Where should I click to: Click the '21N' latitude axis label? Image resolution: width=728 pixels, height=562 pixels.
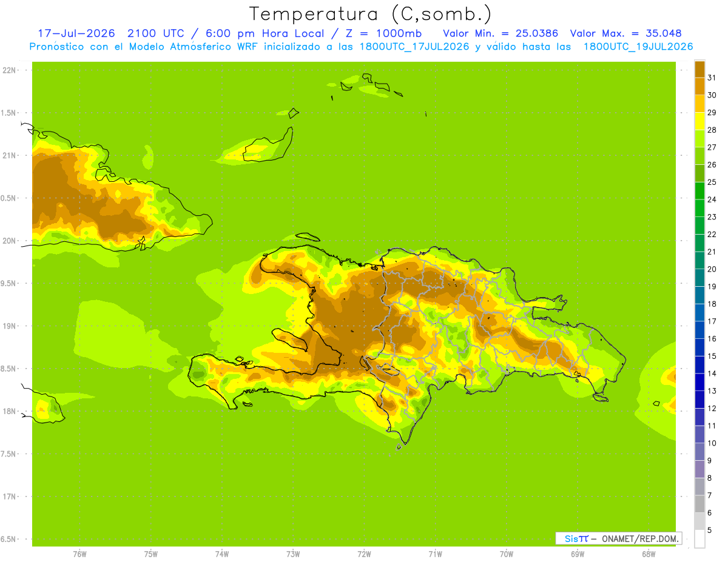(8, 155)
